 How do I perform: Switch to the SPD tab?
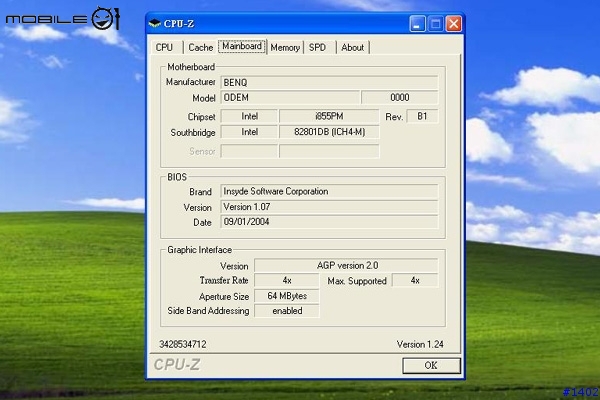pyautogui.click(x=317, y=47)
